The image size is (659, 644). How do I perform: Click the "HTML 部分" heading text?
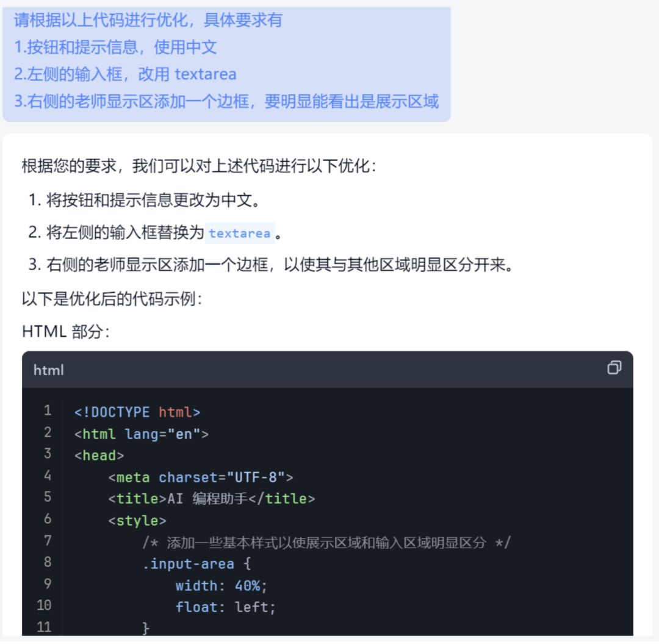[66, 332]
